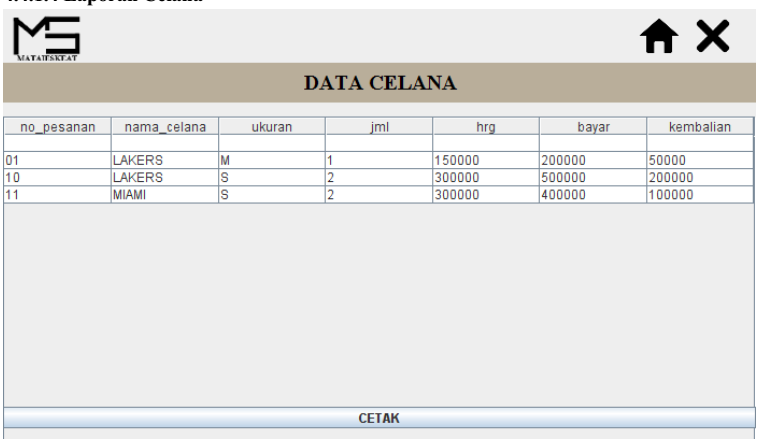Select the MIAMI name cell

pos(165,195)
